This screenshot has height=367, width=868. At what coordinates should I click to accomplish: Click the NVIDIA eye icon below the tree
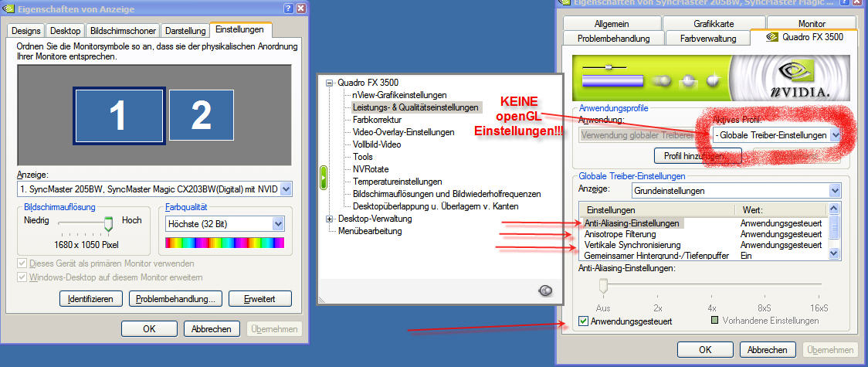pos(544,290)
